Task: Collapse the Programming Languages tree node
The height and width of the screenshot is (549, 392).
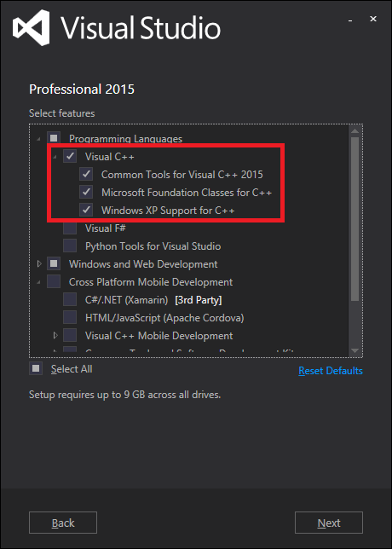Action: click(38, 139)
